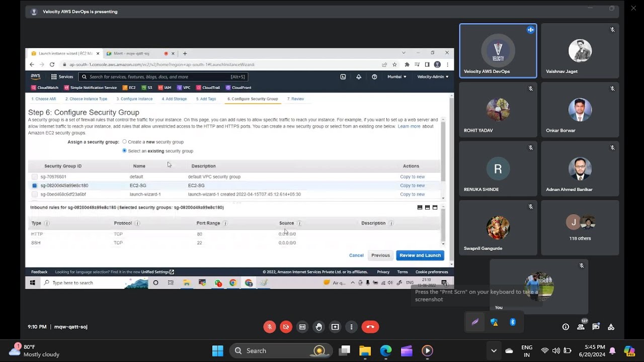Go to step 2. Choose Instance Type
This screenshot has width=644, height=362.
click(x=86, y=99)
